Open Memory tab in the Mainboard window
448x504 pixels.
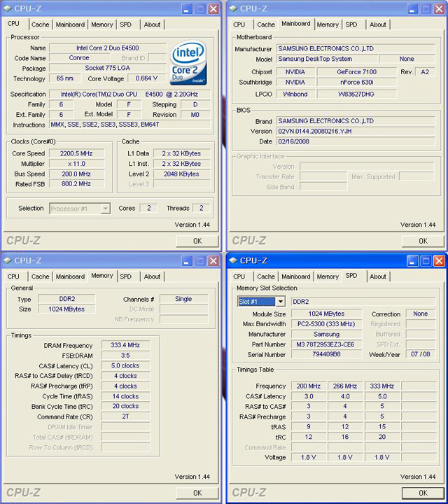[x=328, y=24]
